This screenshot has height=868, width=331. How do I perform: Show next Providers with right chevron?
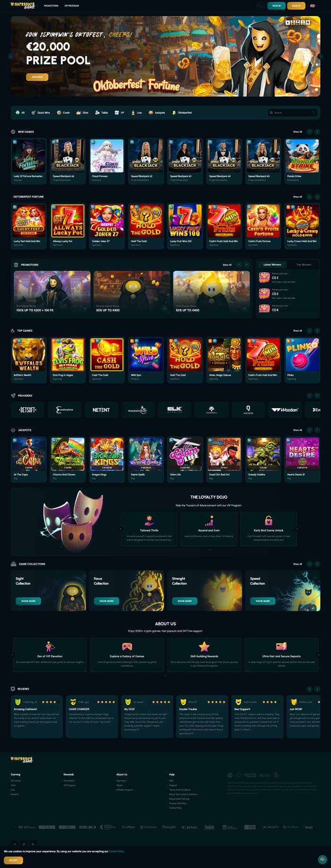click(317, 396)
